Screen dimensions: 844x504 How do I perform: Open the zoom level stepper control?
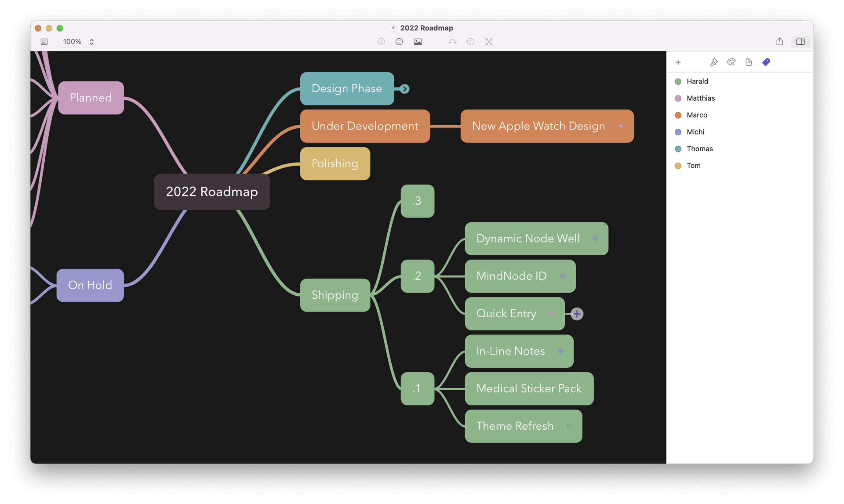tap(91, 41)
